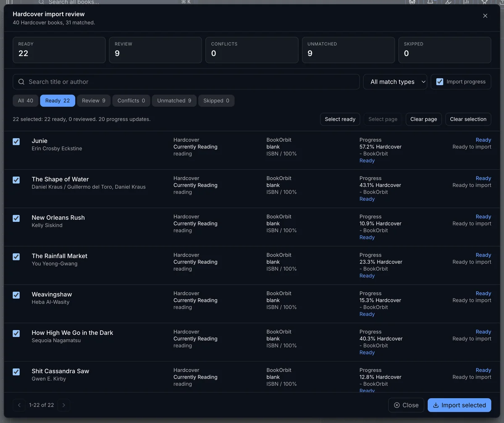
Task: Click the Junie book title
Action: [39, 141]
